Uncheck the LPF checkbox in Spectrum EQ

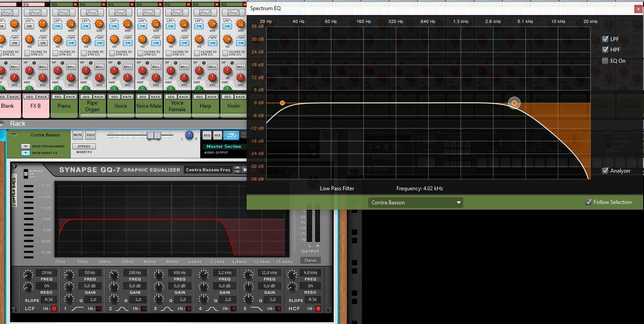[x=606, y=39]
